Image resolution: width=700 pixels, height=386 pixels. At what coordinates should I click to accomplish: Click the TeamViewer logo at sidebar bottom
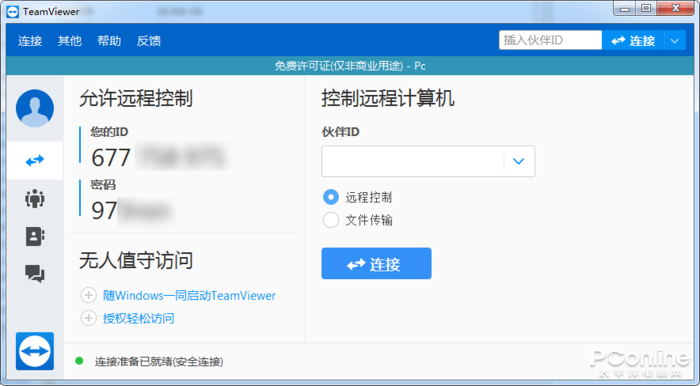[35, 351]
